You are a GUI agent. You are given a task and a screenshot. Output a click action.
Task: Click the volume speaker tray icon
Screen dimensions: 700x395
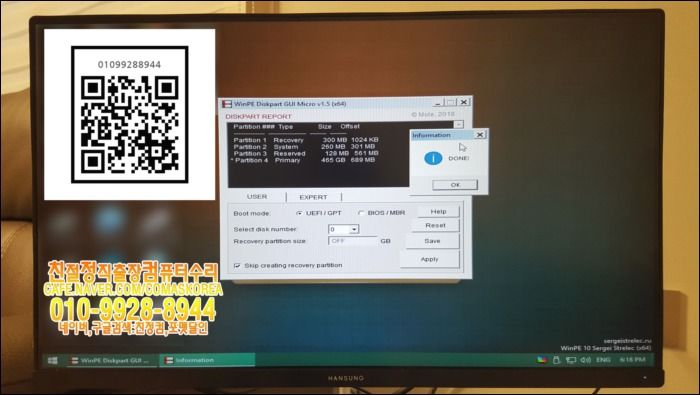coord(586,360)
